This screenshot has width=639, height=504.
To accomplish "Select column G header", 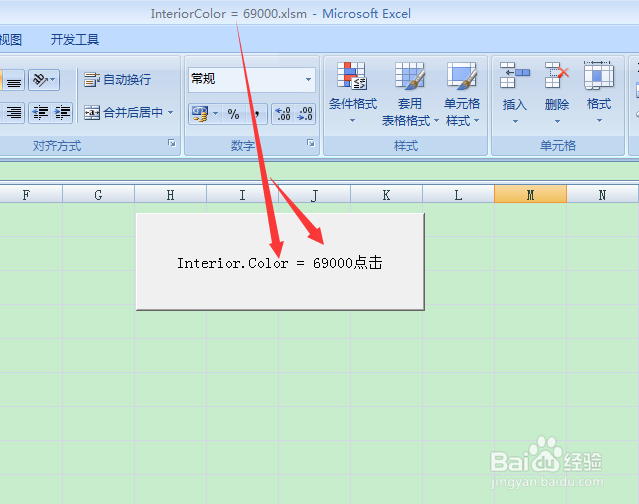I will point(98,194).
